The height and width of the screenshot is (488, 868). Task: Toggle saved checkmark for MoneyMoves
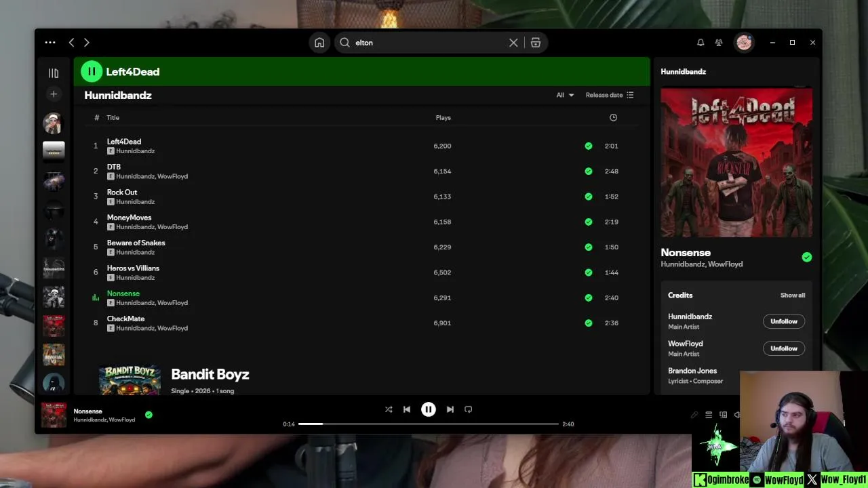[x=588, y=222]
